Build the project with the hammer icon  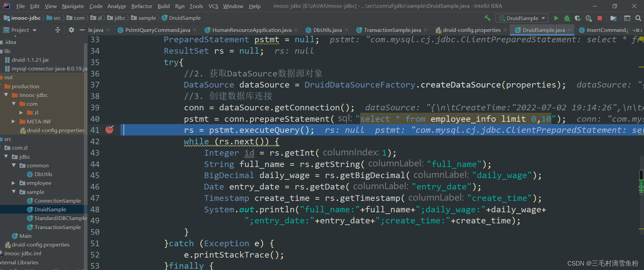(487, 18)
